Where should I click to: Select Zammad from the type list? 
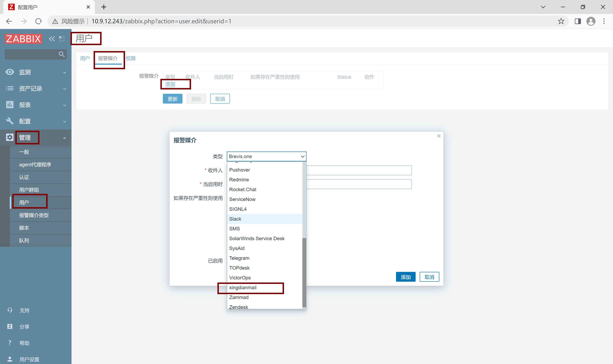point(265,298)
